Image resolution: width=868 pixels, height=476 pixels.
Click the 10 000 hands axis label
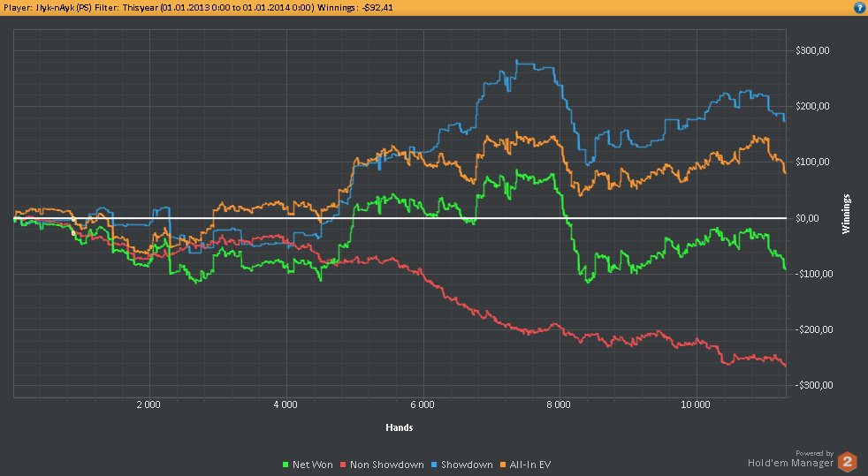pyautogui.click(x=695, y=404)
